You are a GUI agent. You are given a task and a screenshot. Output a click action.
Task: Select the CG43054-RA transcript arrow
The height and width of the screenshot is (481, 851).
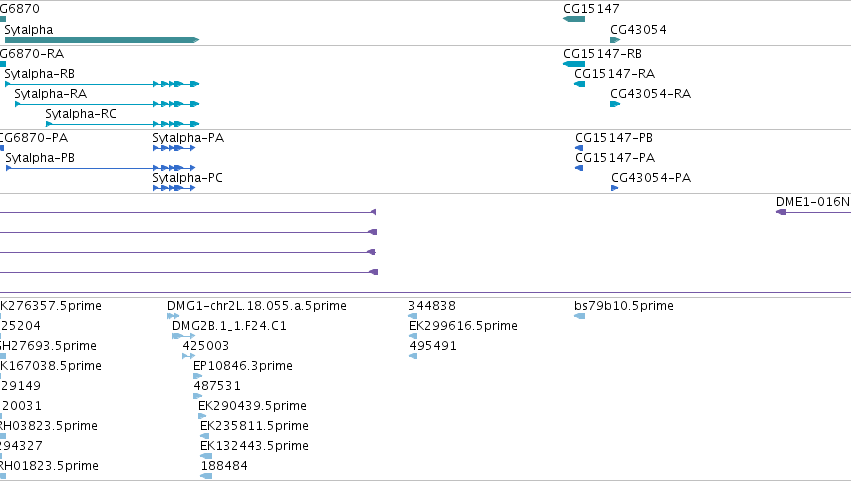615,104
